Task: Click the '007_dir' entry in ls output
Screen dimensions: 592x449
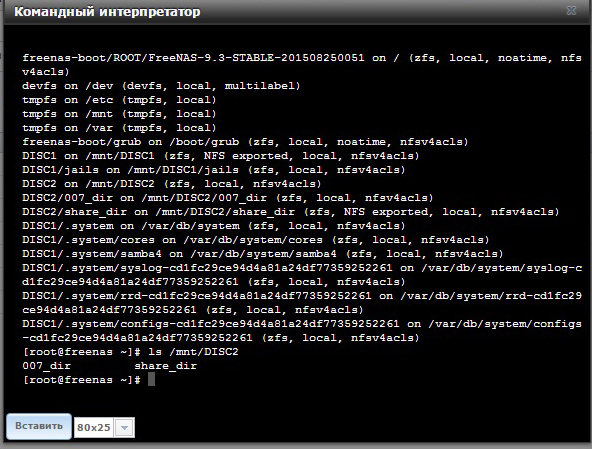Action: (x=46, y=366)
